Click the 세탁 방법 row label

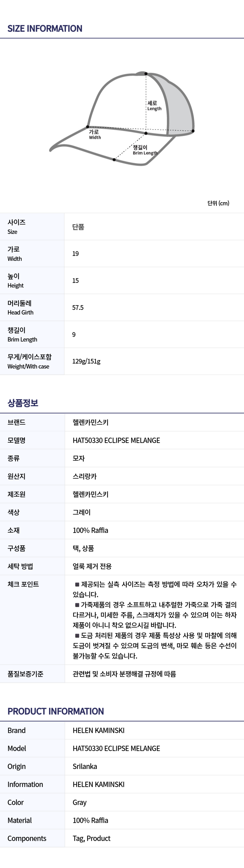[x=20, y=566]
